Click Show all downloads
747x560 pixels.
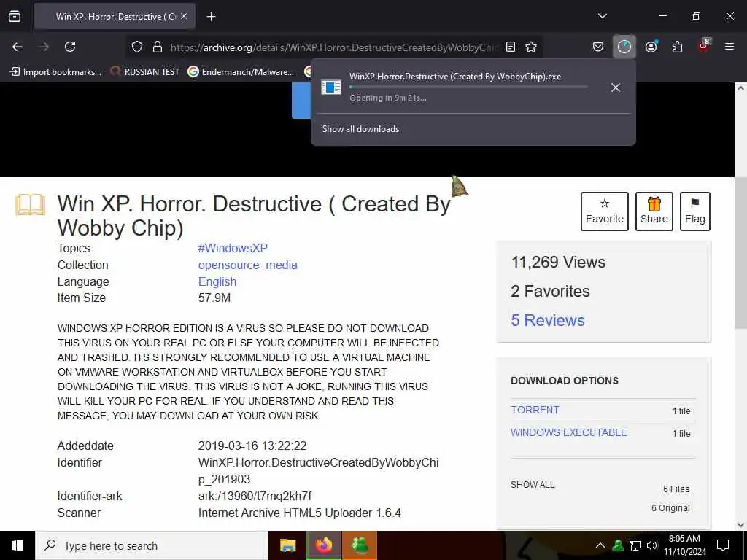[x=360, y=129]
